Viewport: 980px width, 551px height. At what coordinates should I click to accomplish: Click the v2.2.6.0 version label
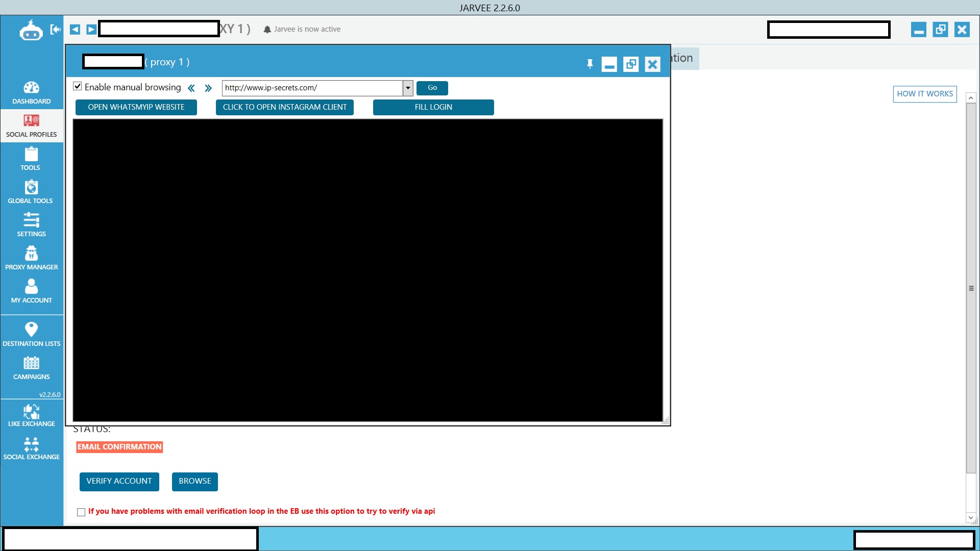pyautogui.click(x=50, y=395)
